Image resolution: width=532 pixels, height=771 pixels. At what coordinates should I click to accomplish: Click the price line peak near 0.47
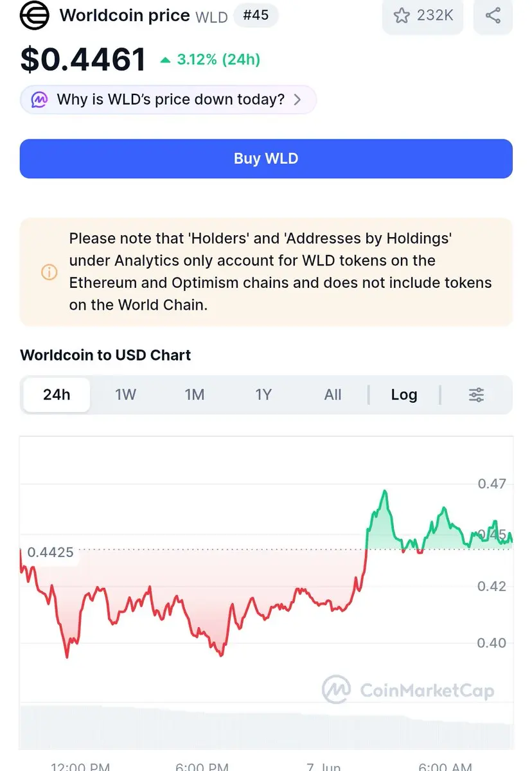[x=385, y=492]
